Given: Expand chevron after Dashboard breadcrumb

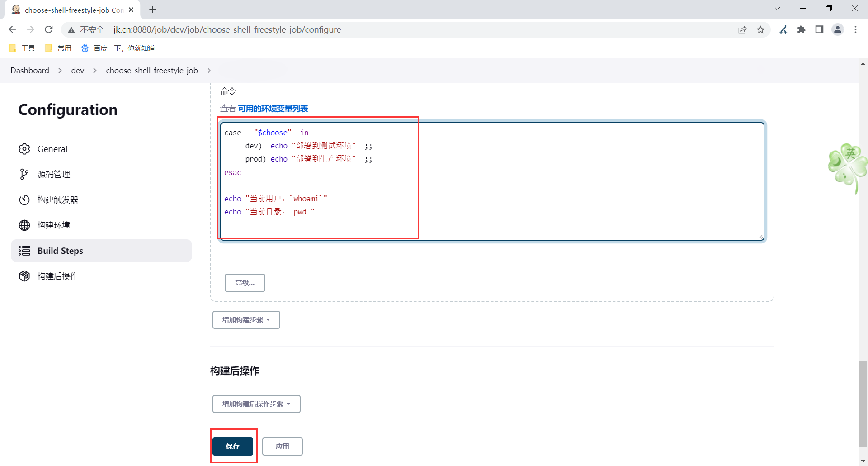Looking at the screenshot, I should tap(60, 71).
